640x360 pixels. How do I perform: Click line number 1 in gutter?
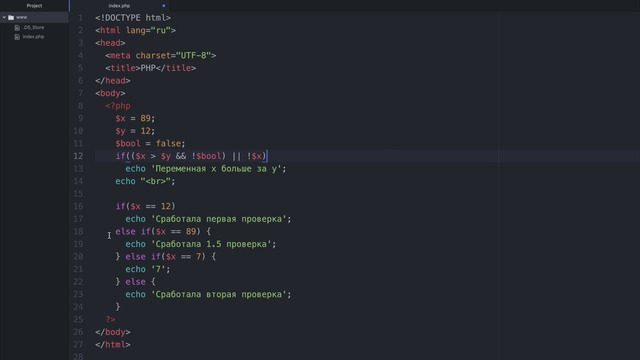tap(80, 18)
